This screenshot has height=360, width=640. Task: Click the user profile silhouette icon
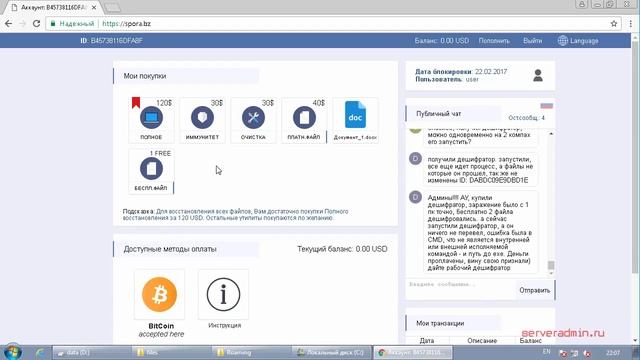(538, 76)
